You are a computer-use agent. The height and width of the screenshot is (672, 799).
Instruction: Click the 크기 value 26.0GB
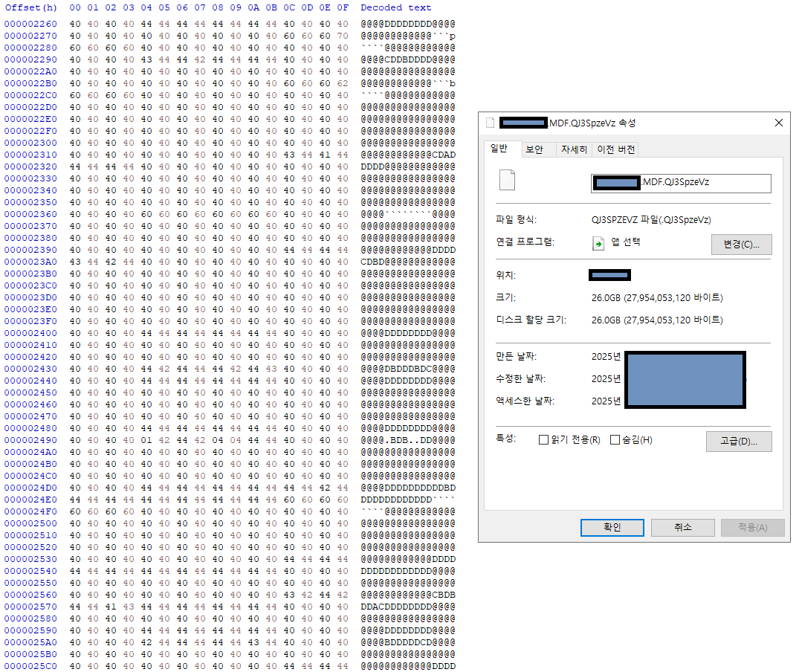pyautogui.click(x=657, y=297)
